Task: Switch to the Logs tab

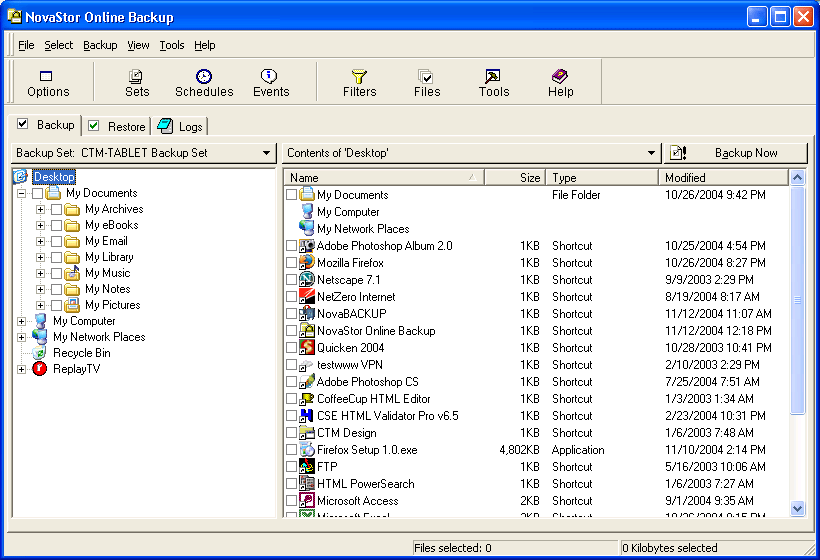Action: [x=180, y=127]
